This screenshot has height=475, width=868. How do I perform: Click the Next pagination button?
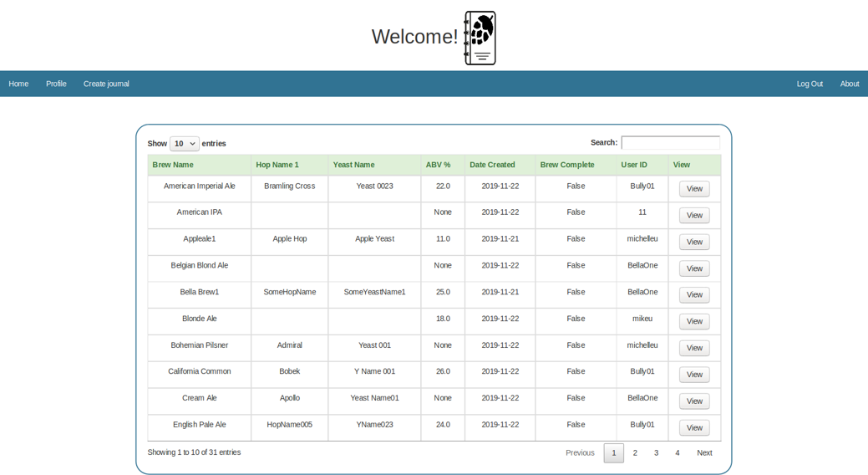point(704,452)
